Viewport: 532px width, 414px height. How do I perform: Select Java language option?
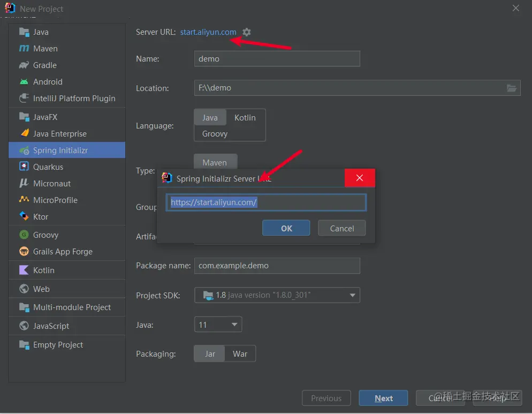pyautogui.click(x=210, y=117)
